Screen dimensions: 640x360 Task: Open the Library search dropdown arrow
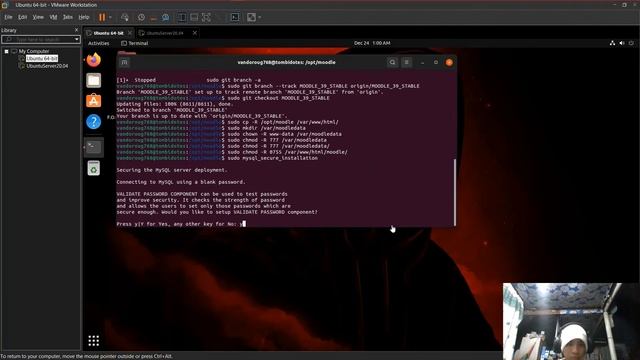coord(77,39)
